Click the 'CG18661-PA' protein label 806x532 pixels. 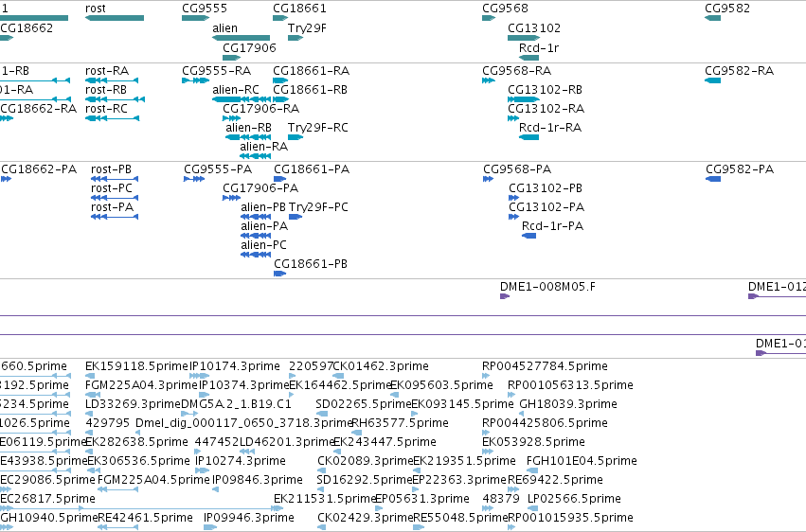312,169
